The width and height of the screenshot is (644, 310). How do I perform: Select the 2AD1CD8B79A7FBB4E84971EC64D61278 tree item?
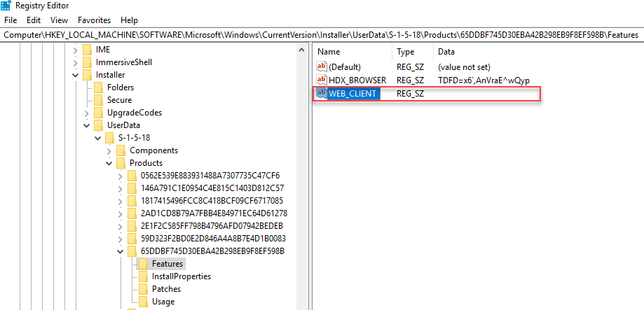click(x=214, y=213)
